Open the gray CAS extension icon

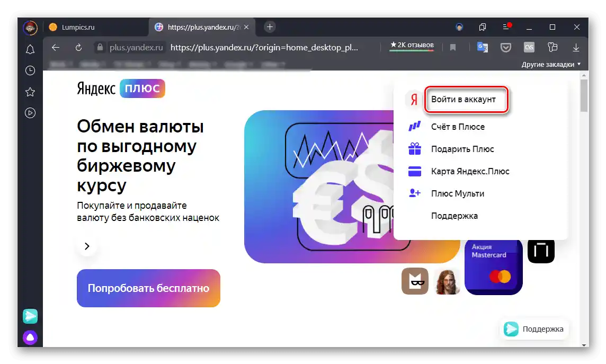529,47
